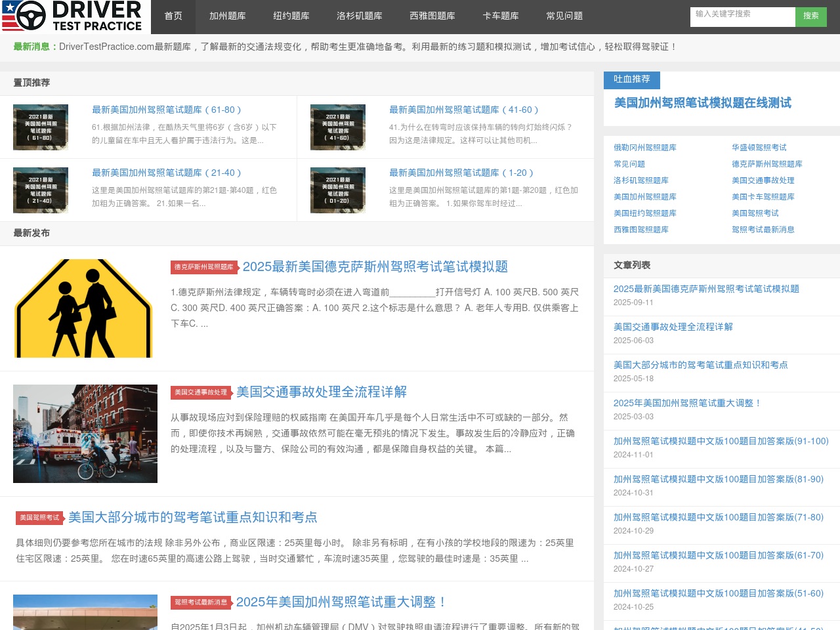This screenshot has height=630, width=840.
Task: Open article list item 加州驾照笔试模拟题中文版(91-100)
Action: click(x=721, y=441)
